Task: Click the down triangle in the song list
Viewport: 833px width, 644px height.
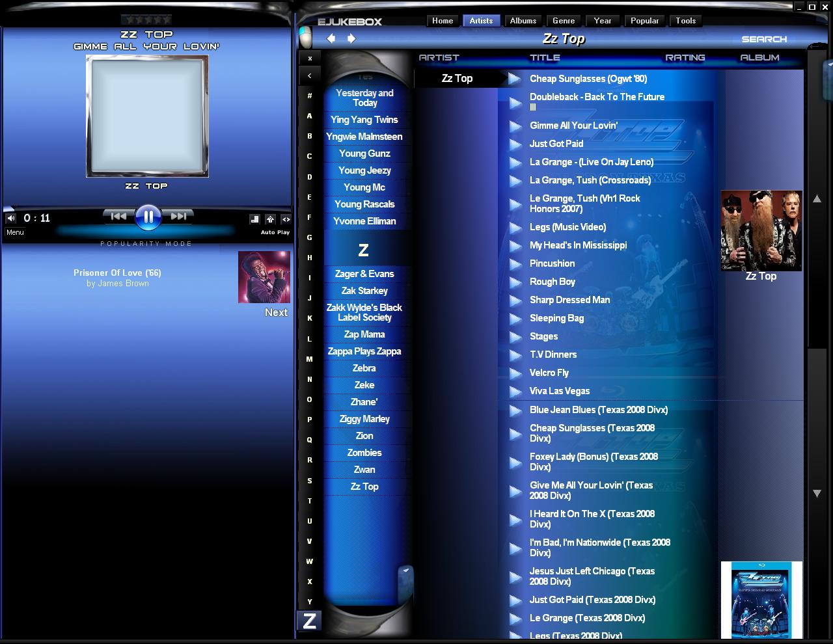Action: click(x=817, y=494)
